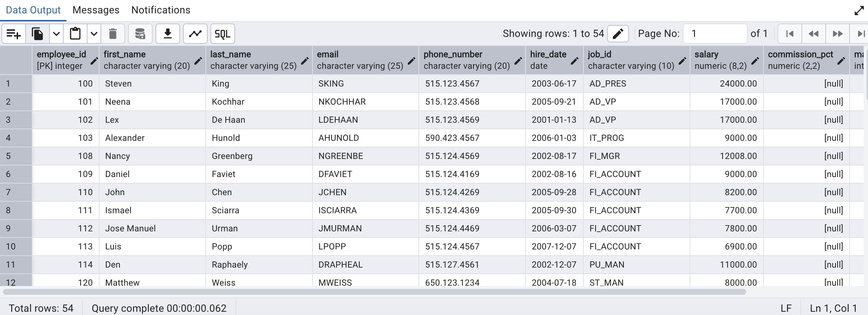This screenshot has width=868, height=315.
Task: Maximize the data output panel
Action: (x=859, y=10)
